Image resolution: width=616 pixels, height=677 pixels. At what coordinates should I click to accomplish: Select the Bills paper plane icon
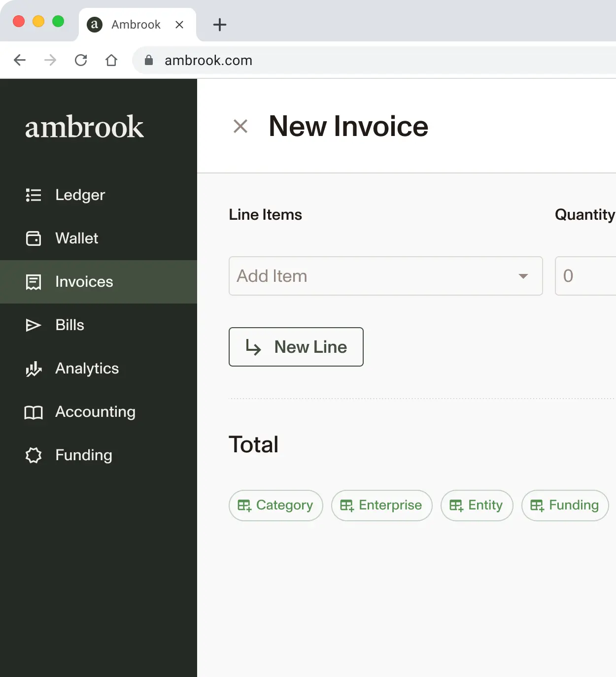[x=33, y=325]
